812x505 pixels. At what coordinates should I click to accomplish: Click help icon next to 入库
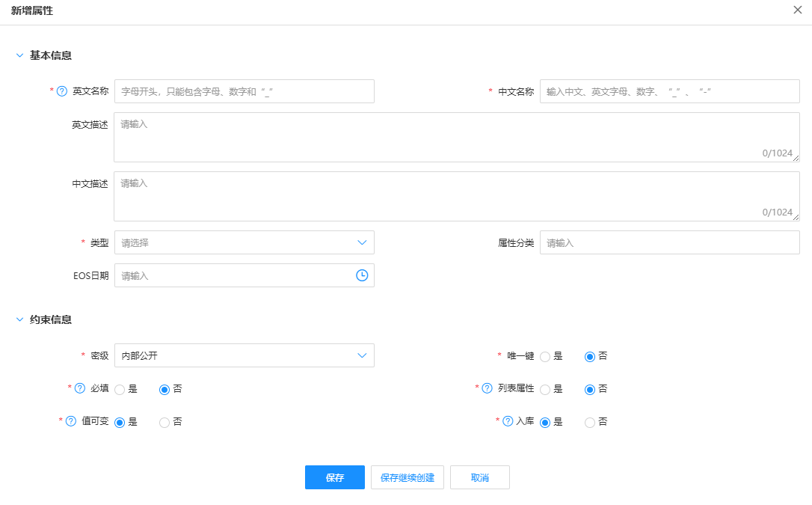(x=508, y=421)
